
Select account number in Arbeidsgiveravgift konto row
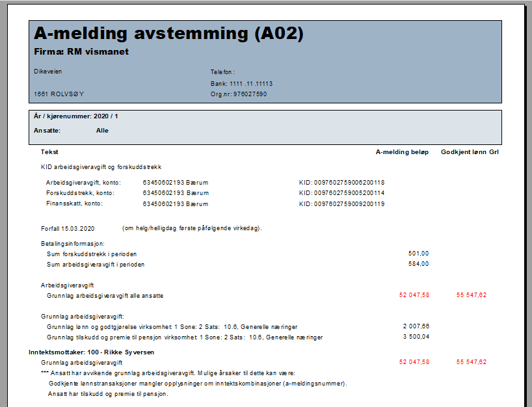click(176, 183)
